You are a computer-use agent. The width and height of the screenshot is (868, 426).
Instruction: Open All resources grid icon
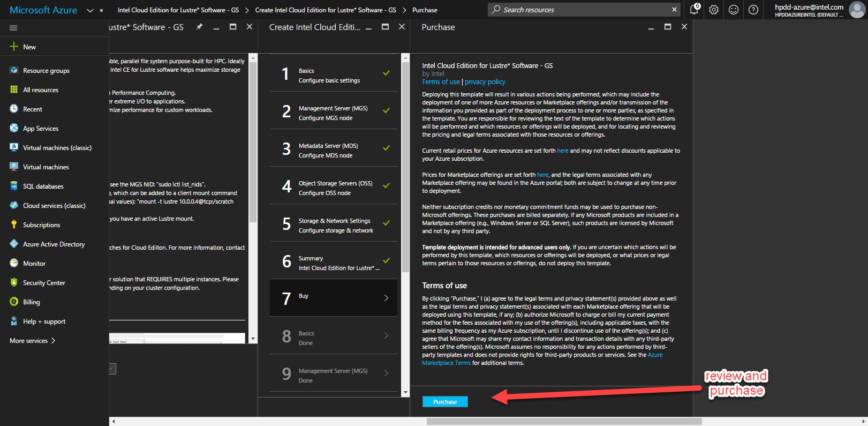click(14, 89)
